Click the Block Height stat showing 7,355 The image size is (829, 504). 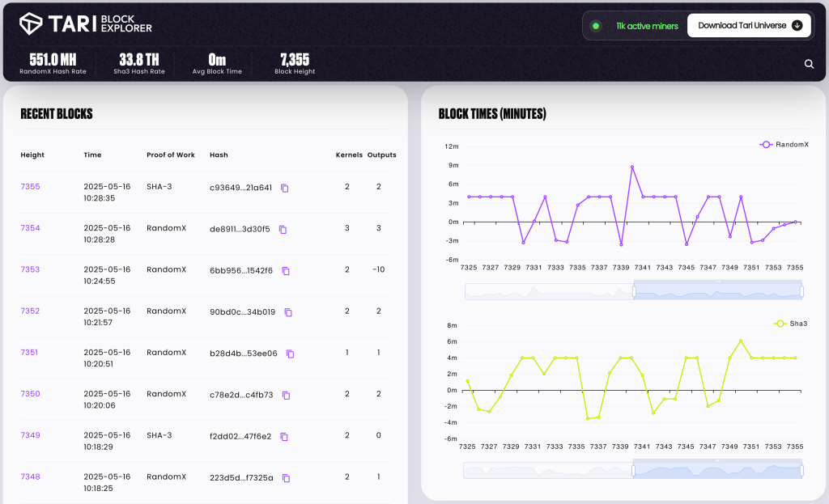pos(295,62)
